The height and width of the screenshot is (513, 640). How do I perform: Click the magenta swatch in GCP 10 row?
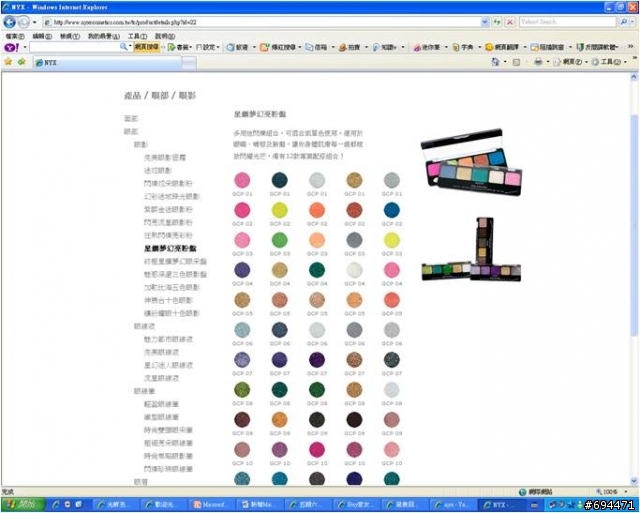[x=317, y=449]
